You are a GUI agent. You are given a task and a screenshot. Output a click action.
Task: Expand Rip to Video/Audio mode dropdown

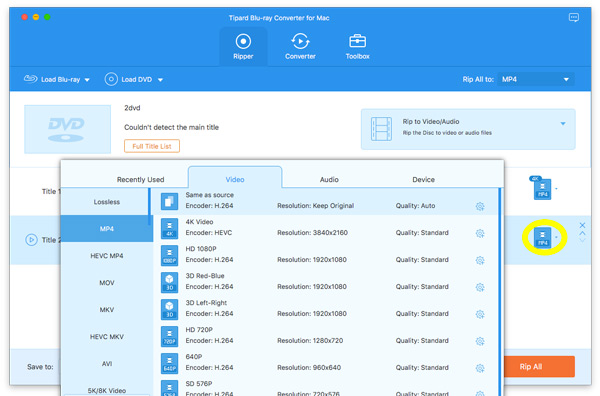tap(563, 124)
